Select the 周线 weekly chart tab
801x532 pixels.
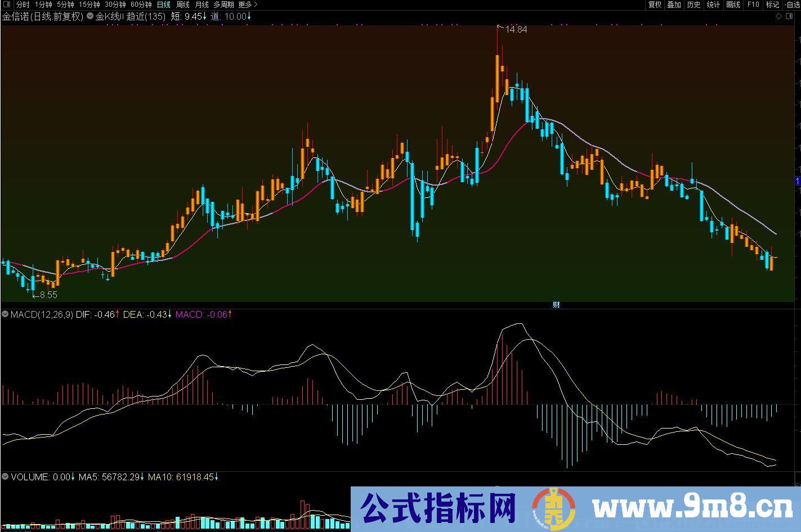click(x=182, y=4)
